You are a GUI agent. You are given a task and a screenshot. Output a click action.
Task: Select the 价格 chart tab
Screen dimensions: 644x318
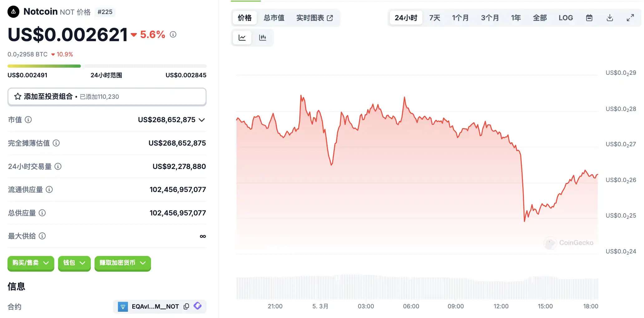coord(245,18)
